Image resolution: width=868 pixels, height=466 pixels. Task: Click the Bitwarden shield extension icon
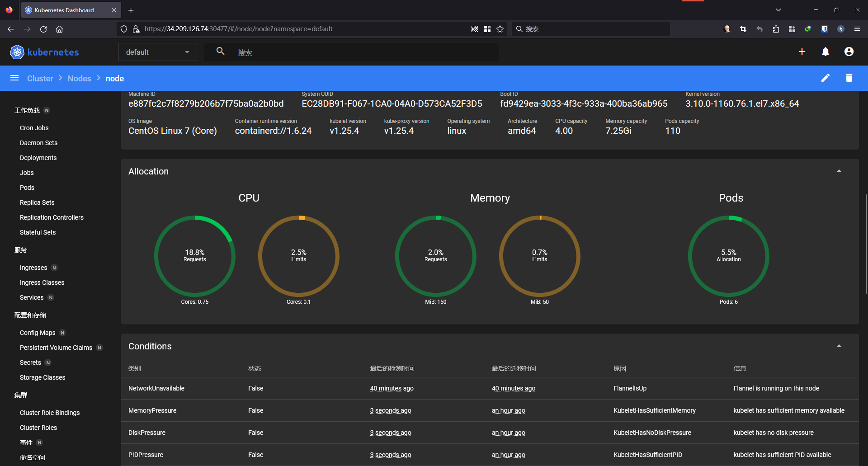[825, 29]
